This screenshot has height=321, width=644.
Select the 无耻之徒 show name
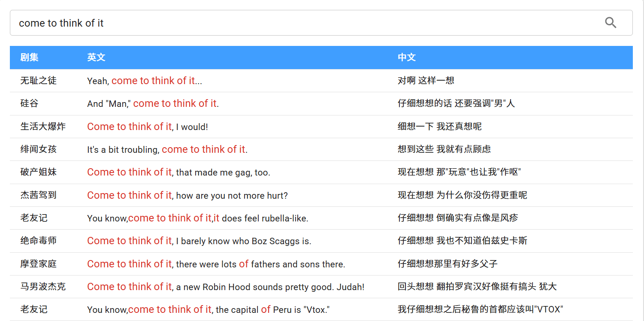pyautogui.click(x=38, y=81)
